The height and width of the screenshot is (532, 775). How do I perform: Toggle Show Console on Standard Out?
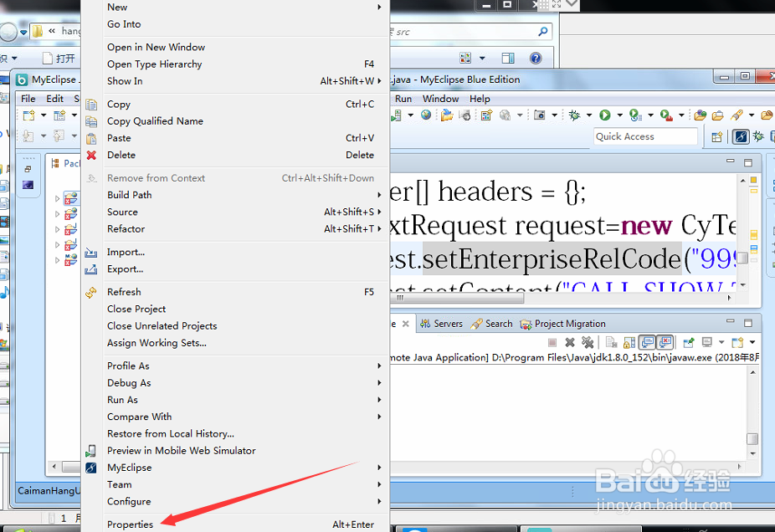(x=646, y=342)
